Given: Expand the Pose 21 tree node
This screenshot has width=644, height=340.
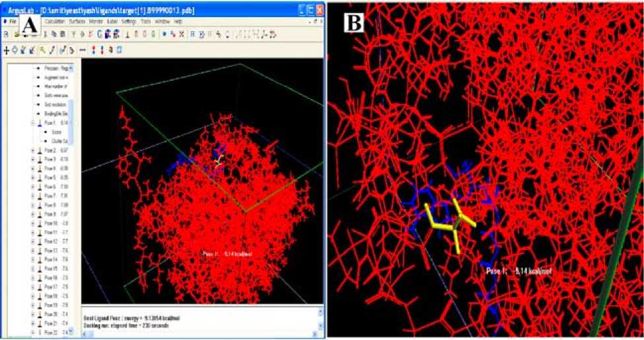Looking at the screenshot, I should 34,323.
